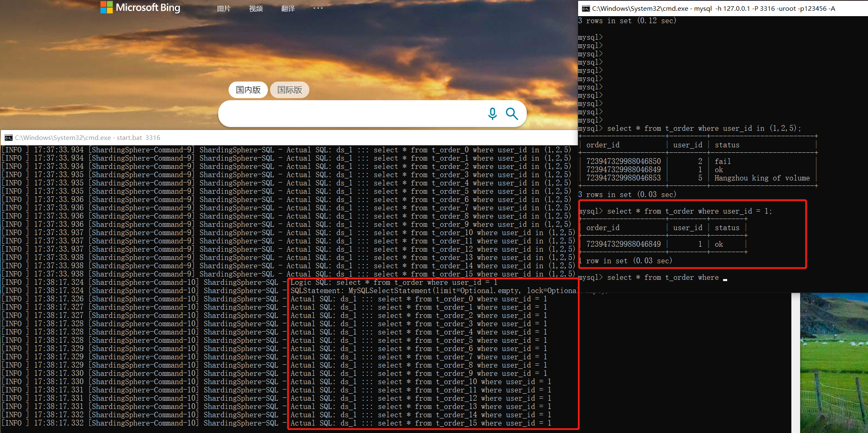
Task: Open the 翻译 translation page
Action: (x=288, y=8)
